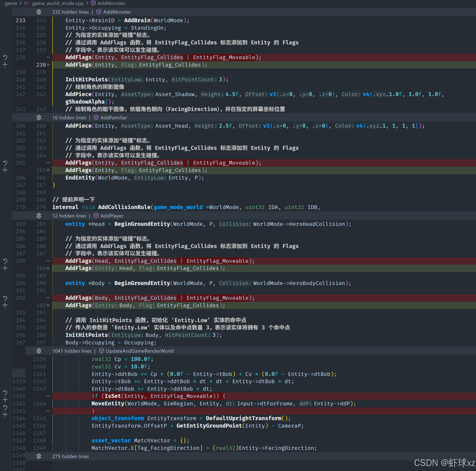Viewport: 476px width, 471px height.
Task: Revert the change at line 265
Action: [x=5, y=163]
